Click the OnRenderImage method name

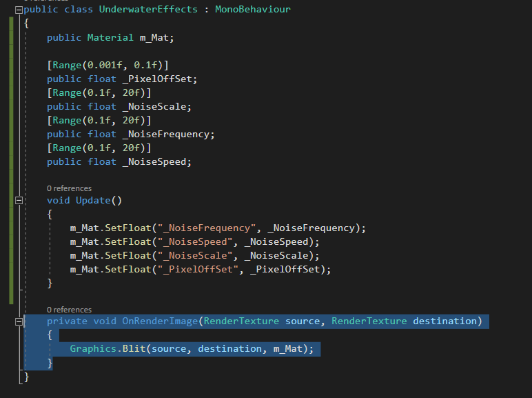160,321
